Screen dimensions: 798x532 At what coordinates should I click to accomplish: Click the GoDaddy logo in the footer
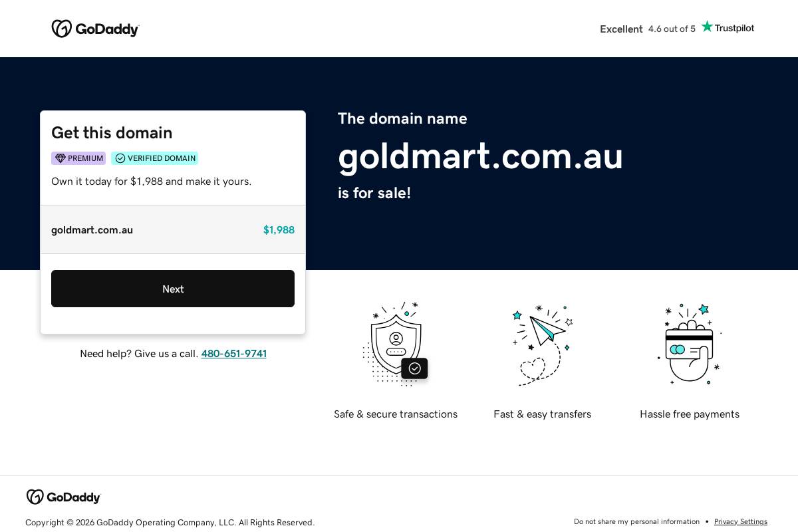coord(63,497)
